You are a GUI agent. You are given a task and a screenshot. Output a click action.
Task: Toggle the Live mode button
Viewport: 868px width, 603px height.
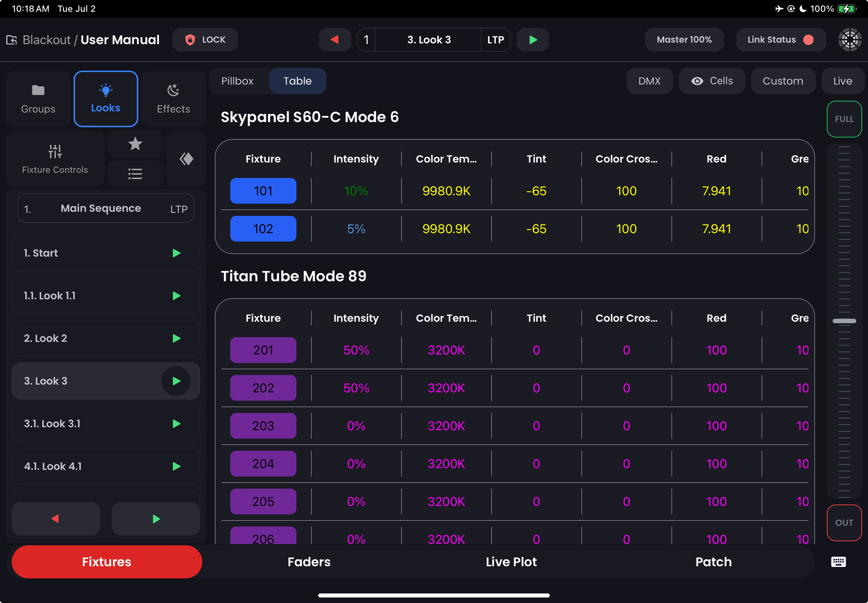pyautogui.click(x=842, y=81)
